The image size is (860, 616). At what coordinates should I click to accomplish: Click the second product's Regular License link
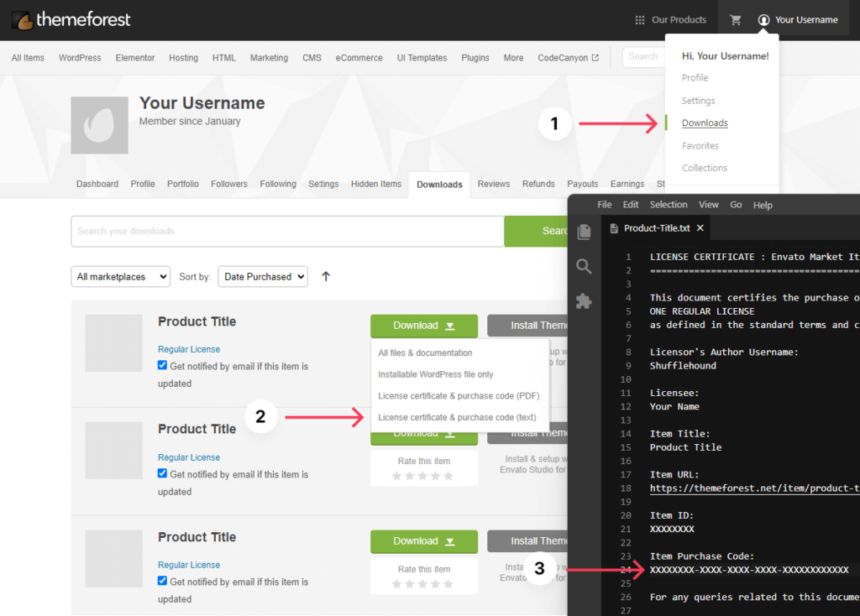(x=189, y=457)
